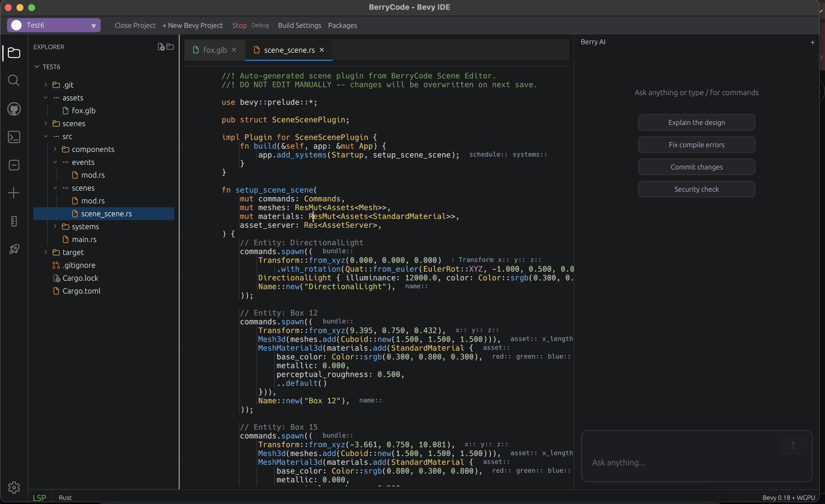Collapse the TEST6 root tree
Viewport: 825px width, 504px height.
(x=37, y=67)
